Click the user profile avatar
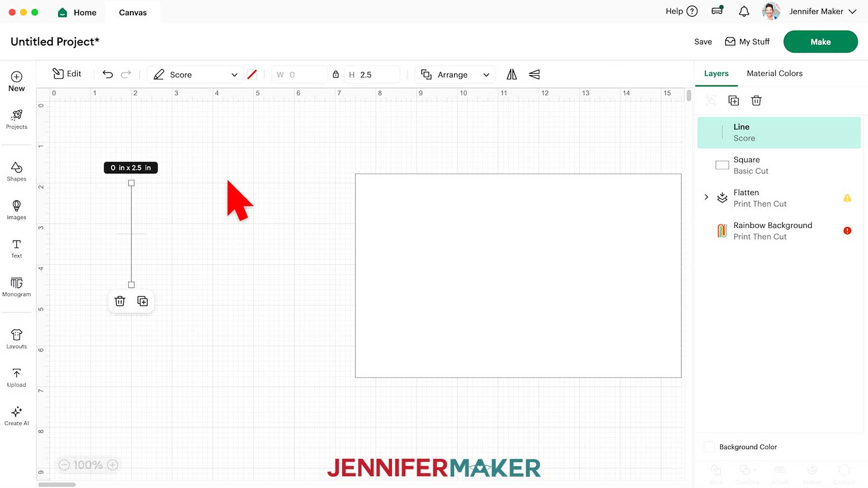The height and width of the screenshot is (488, 868). [771, 11]
